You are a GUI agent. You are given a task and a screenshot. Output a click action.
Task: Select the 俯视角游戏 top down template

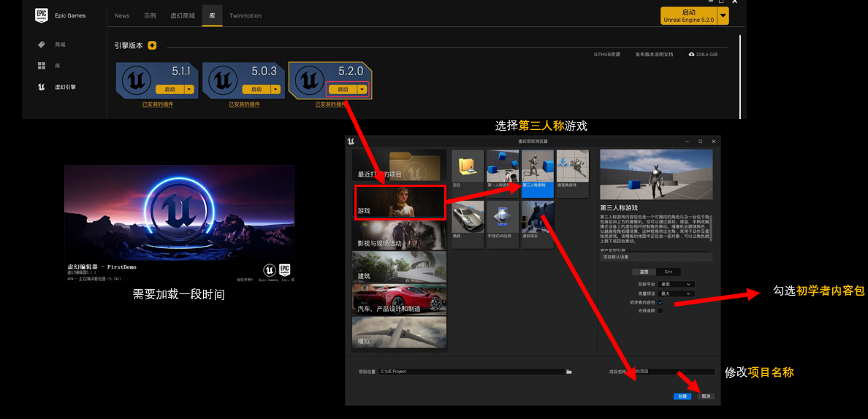tap(572, 174)
